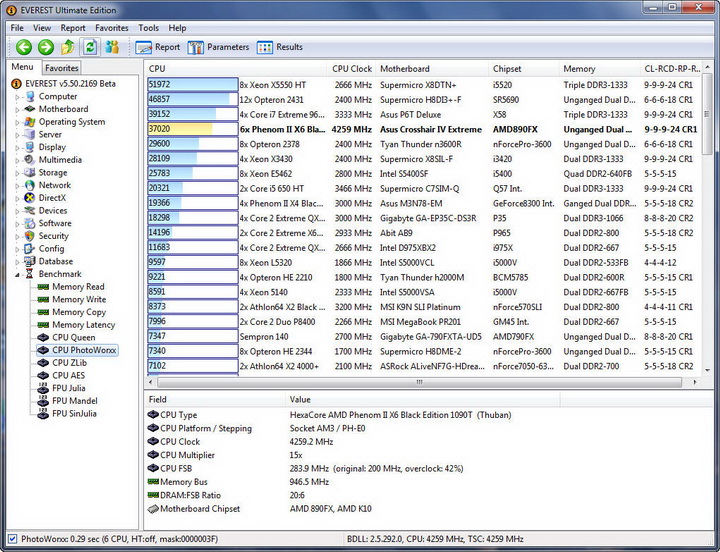Select the DirectX category
The image size is (720, 552).
(52, 198)
